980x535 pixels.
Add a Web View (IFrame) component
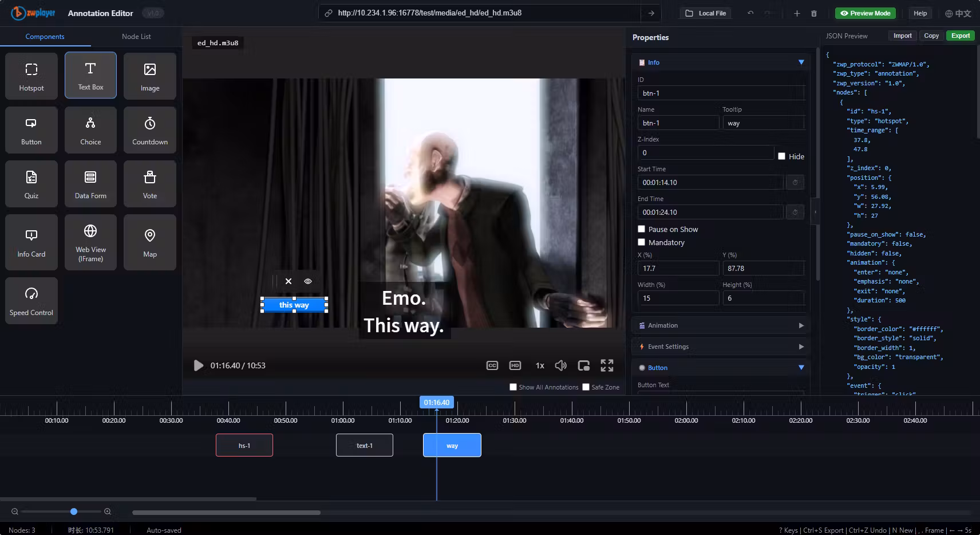(90, 242)
